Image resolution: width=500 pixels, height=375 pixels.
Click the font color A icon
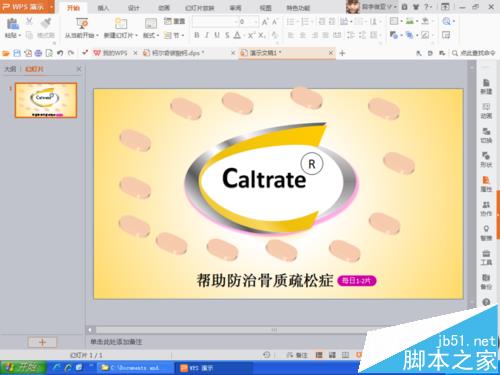(237, 35)
